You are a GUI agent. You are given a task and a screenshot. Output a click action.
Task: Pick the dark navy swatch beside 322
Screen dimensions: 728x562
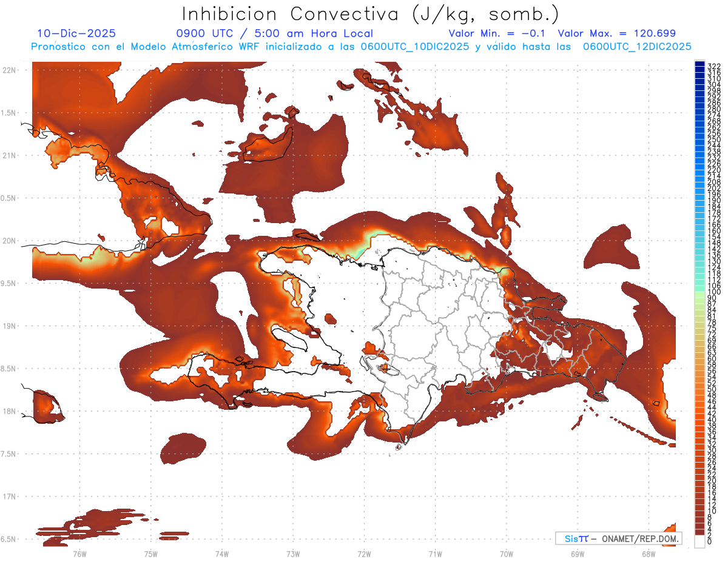coord(699,65)
